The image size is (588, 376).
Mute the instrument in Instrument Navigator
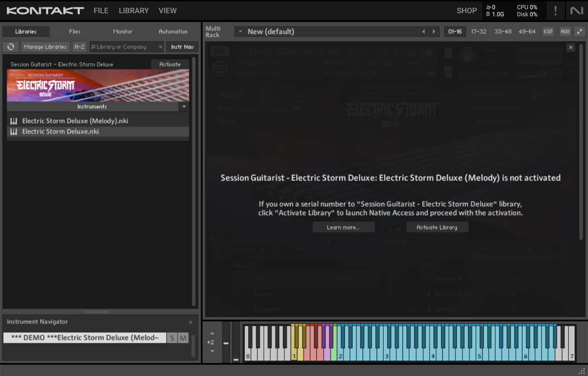click(x=183, y=338)
